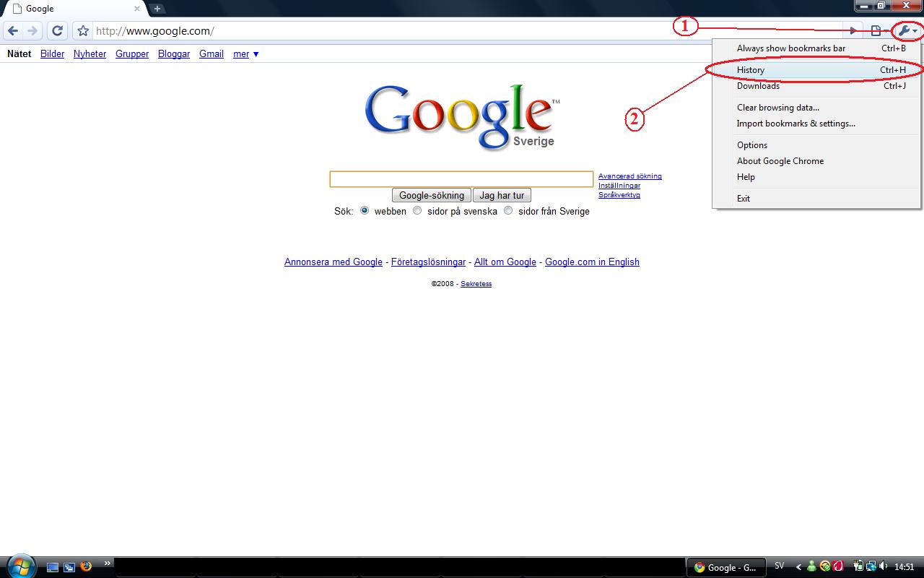The height and width of the screenshot is (578, 924).
Task: Select the 'sidor från Sverige' radio button
Action: tap(508, 211)
